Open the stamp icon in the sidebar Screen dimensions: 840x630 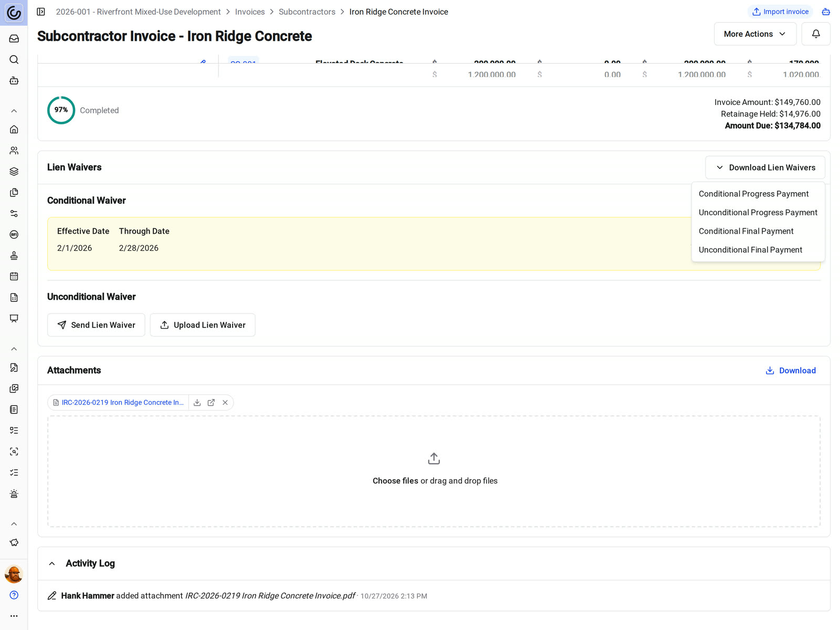14,256
